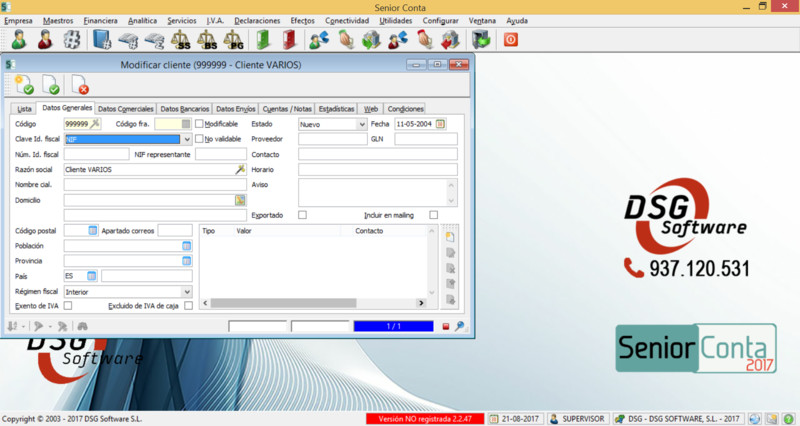Switch to the Datos Envíos tab

236,109
